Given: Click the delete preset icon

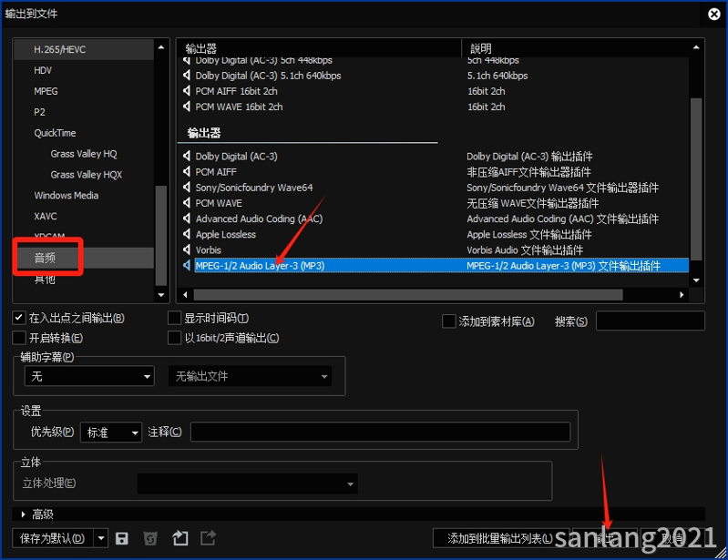Looking at the screenshot, I should pos(150,538).
